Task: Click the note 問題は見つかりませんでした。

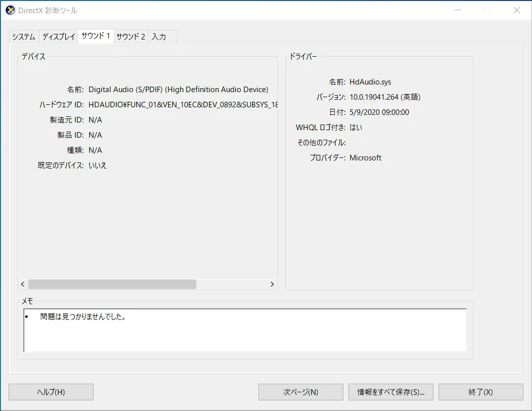Action: point(83,316)
